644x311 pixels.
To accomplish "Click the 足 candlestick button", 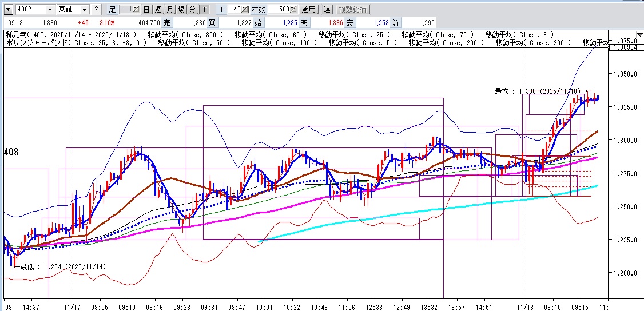I will click(x=113, y=9).
